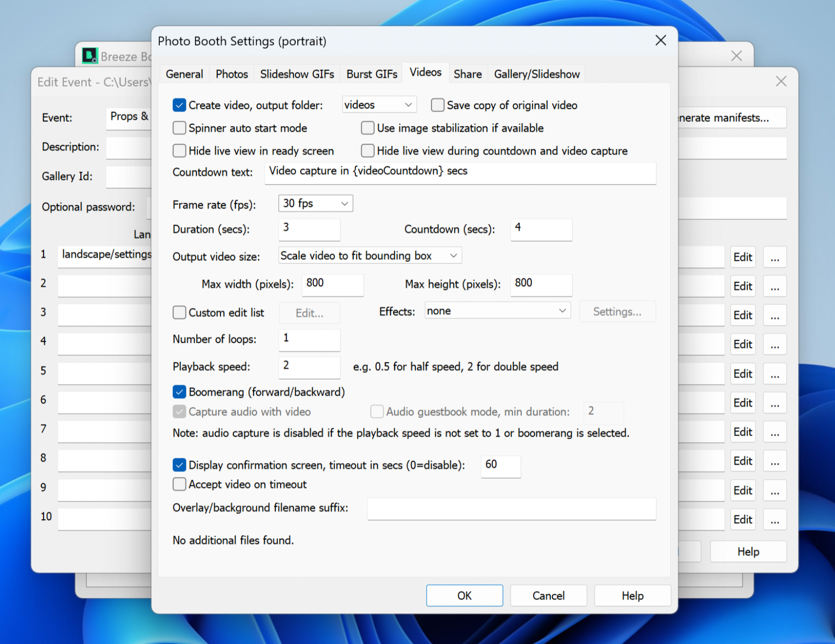The image size is (835, 644).
Task: Switch to the Photos tab
Action: pyautogui.click(x=231, y=74)
